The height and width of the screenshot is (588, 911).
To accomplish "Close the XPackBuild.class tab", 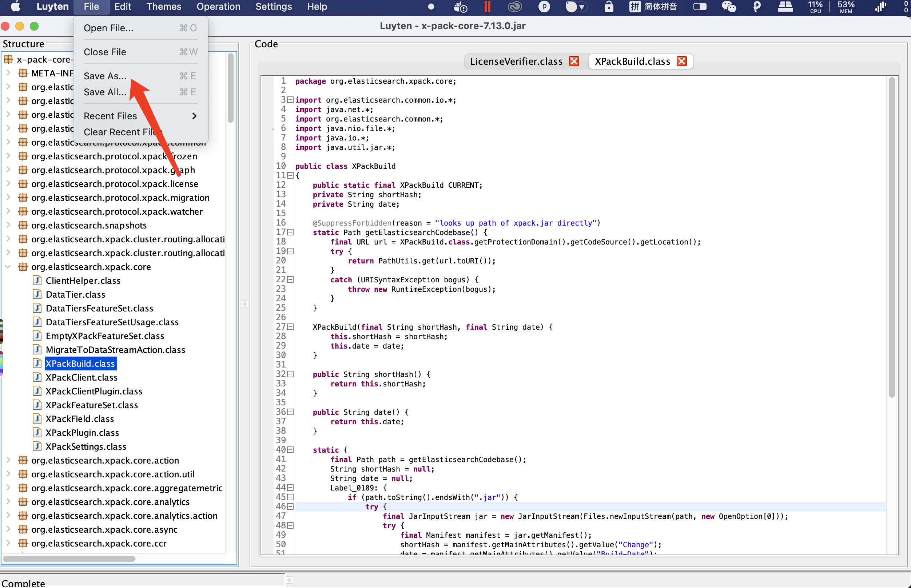I will [x=682, y=61].
